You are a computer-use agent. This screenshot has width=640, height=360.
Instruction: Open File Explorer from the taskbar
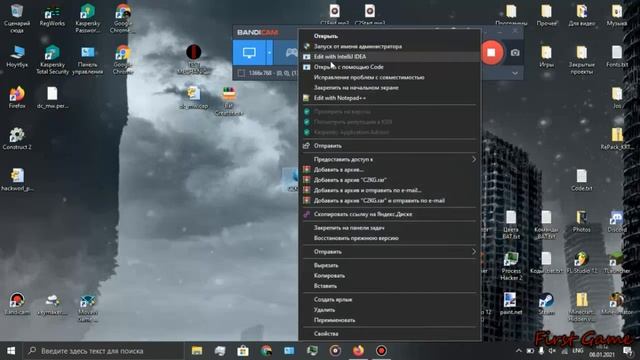[x=197, y=351]
